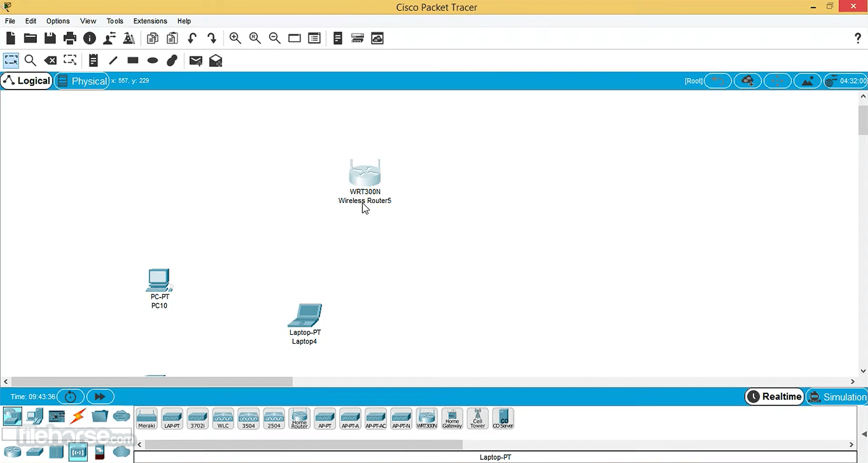
Task: Open the Activity Wizard icon
Action: pyautogui.click(x=110, y=38)
